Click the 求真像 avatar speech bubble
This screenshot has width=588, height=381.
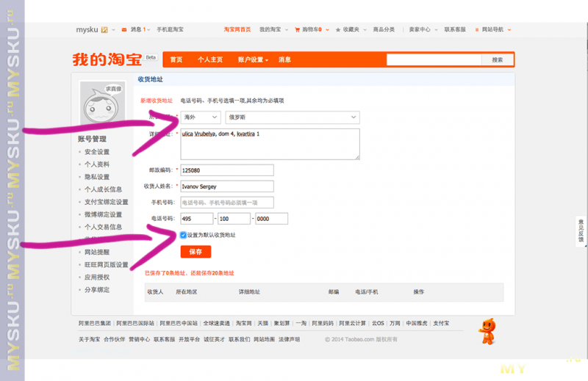click(x=114, y=89)
